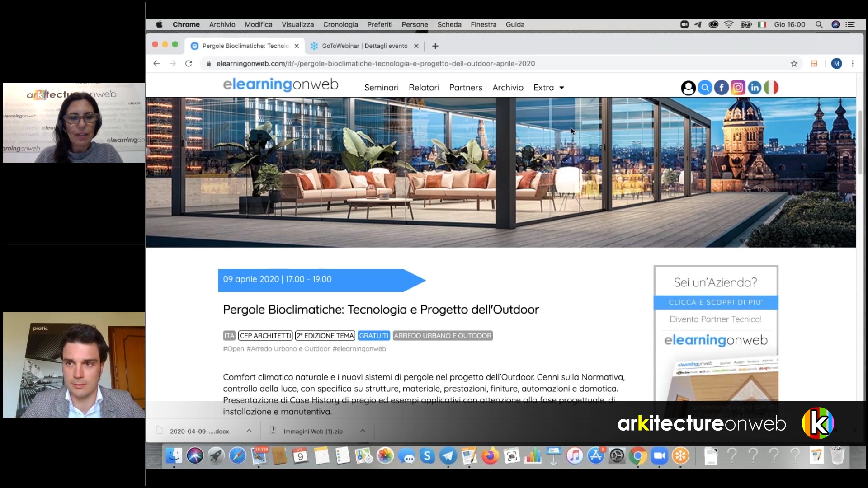This screenshot has width=868, height=488.
Task: Click the orange extension icon in Chrome toolbar
Action: (814, 64)
